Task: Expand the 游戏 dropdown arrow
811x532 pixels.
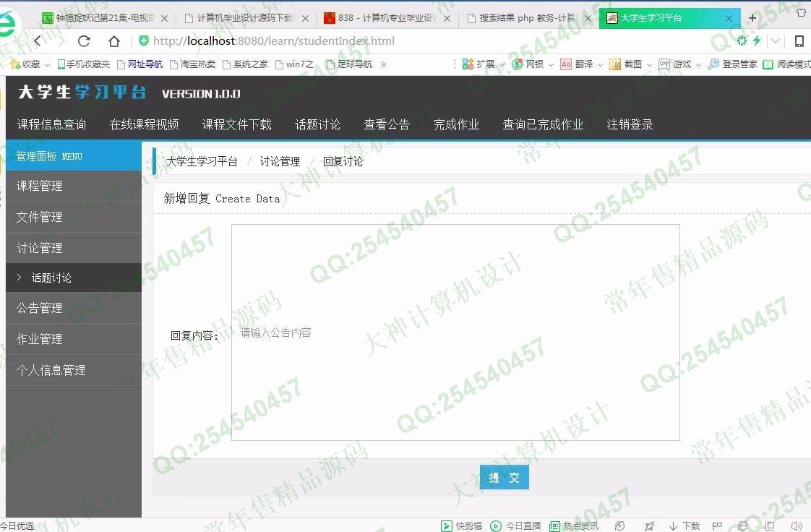Action: pyautogui.click(x=698, y=64)
